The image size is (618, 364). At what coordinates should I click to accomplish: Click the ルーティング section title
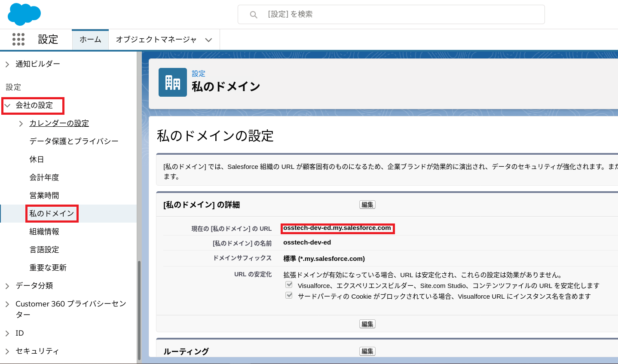click(186, 352)
